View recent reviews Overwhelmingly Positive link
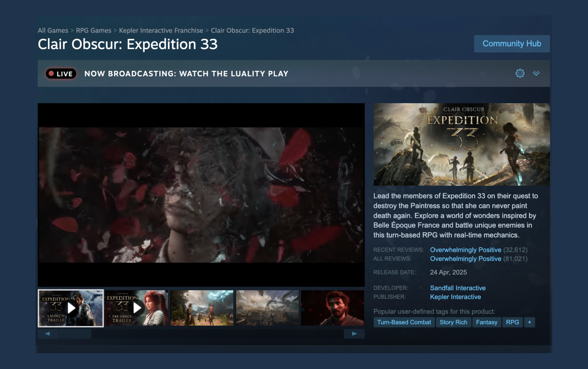The width and height of the screenshot is (588, 369). (x=465, y=250)
